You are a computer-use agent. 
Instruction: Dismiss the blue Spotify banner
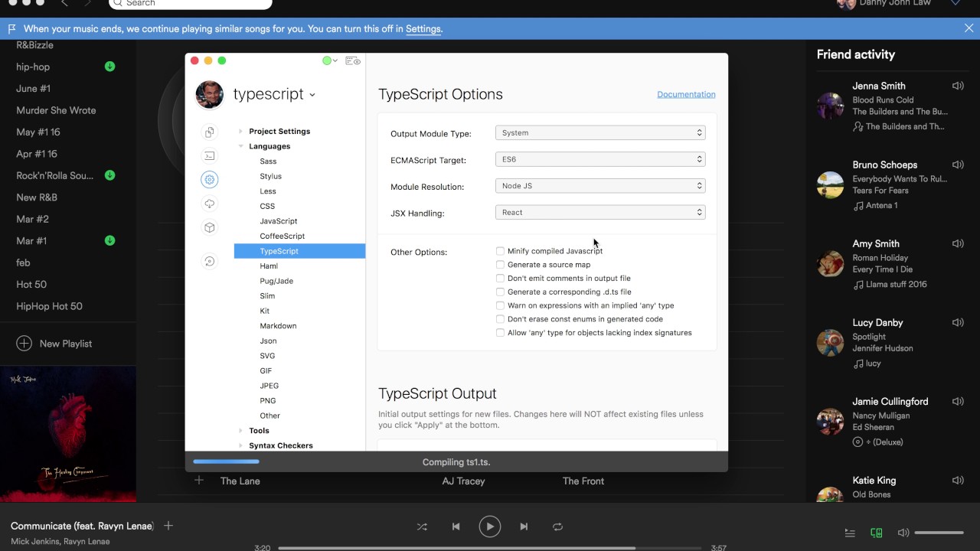(x=969, y=28)
